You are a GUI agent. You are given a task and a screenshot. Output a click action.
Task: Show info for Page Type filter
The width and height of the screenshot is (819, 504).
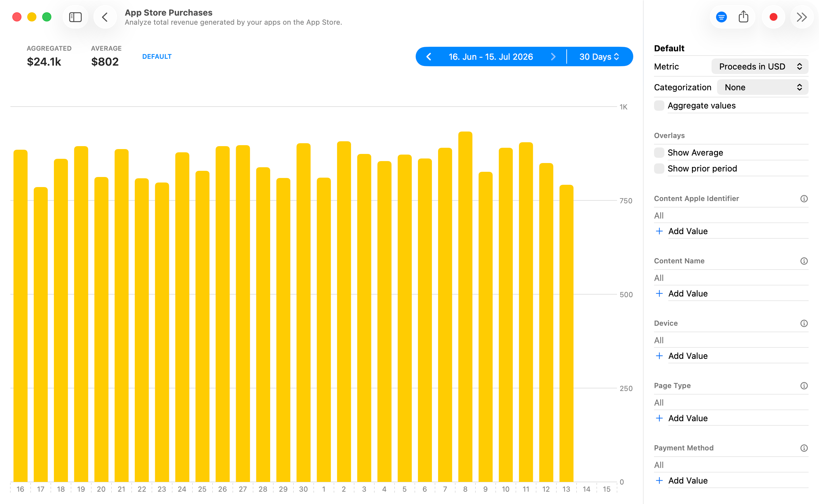[x=804, y=386]
